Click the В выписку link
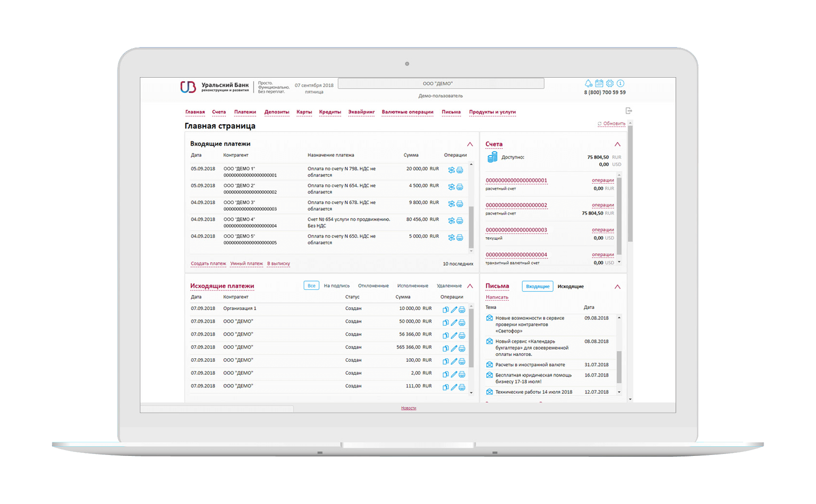816x504 pixels. (x=278, y=264)
